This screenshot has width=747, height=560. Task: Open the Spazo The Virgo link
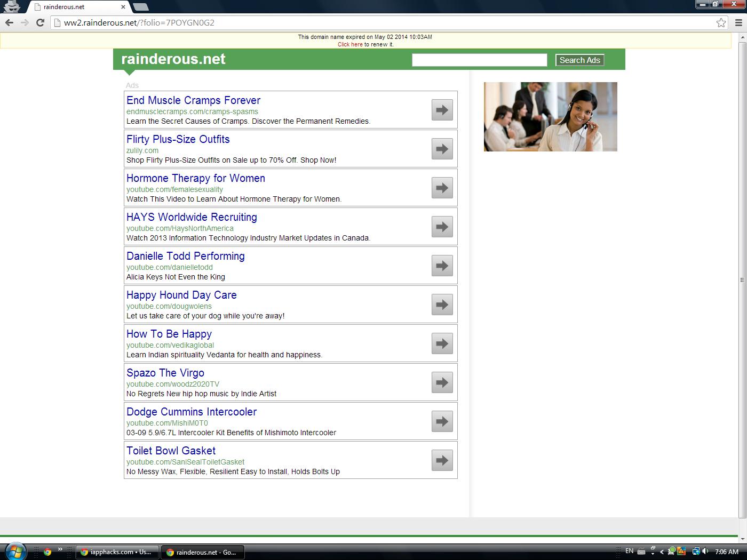pyautogui.click(x=165, y=373)
